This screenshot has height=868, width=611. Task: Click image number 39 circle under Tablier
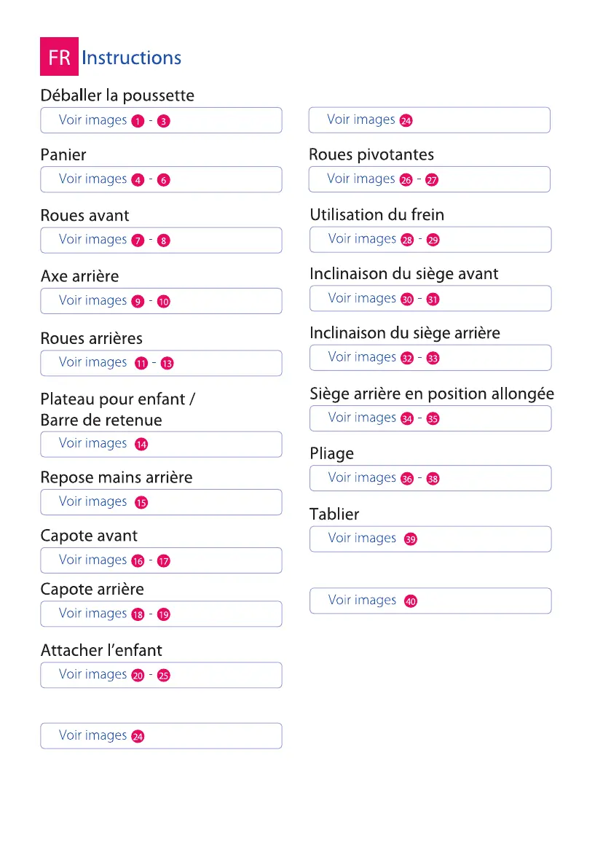[x=411, y=539]
